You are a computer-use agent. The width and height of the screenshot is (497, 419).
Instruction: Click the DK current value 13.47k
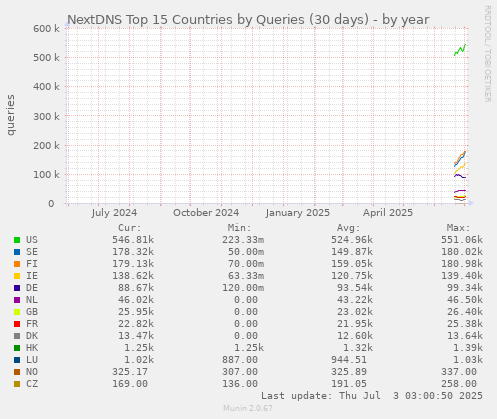pos(136,336)
